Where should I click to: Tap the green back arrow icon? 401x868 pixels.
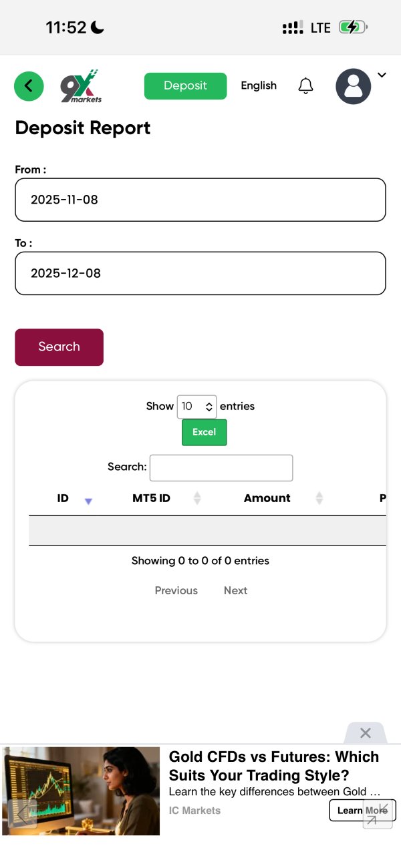[29, 86]
